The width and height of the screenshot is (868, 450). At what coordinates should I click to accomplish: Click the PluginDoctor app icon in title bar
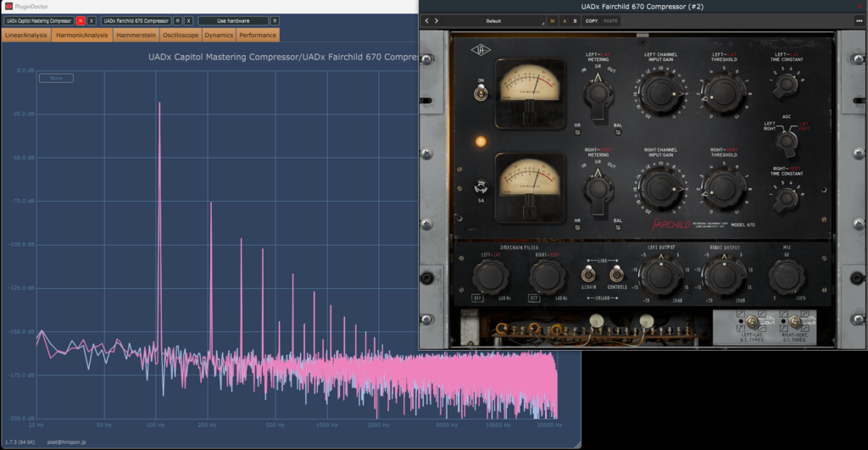(8, 6)
